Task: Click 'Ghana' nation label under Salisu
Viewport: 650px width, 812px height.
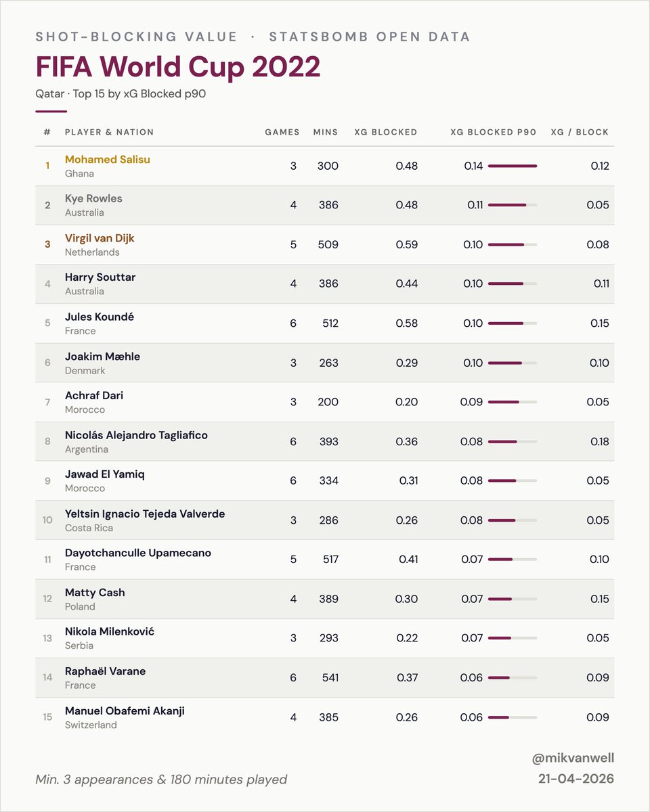Action: coord(79,173)
